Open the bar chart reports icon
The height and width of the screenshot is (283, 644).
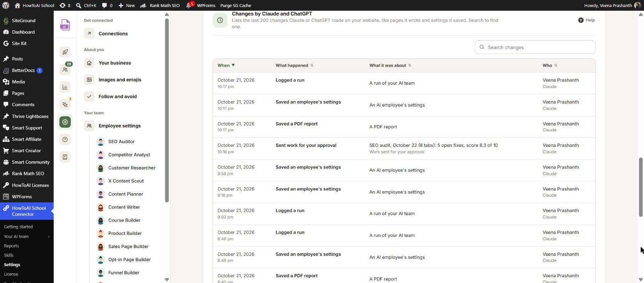point(65,87)
